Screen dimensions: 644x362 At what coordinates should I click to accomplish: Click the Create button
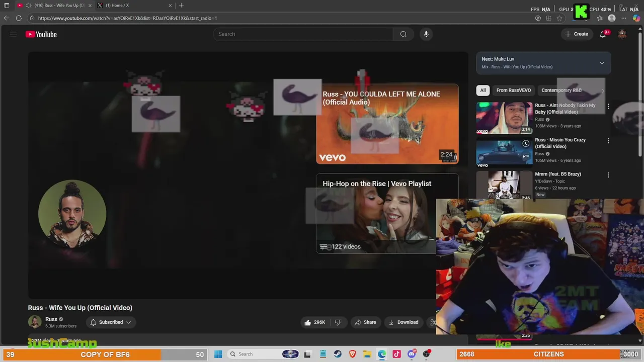pyautogui.click(x=577, y=34)
